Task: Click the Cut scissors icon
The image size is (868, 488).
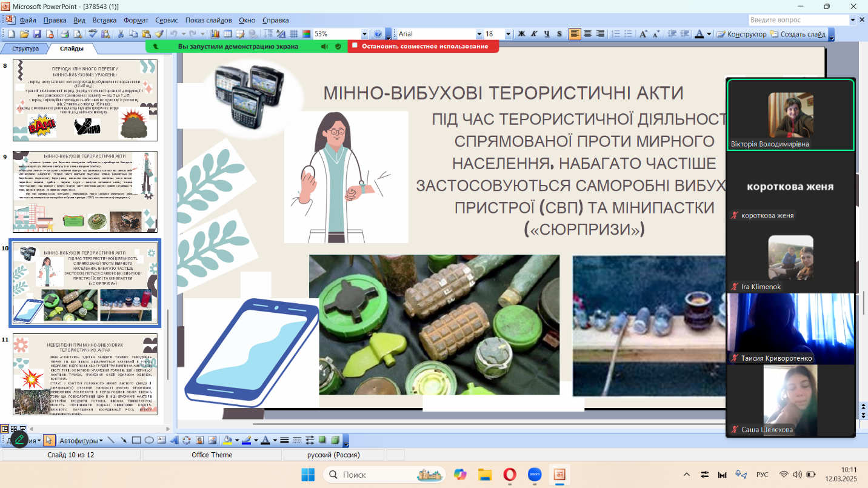Action: (121, 34)
